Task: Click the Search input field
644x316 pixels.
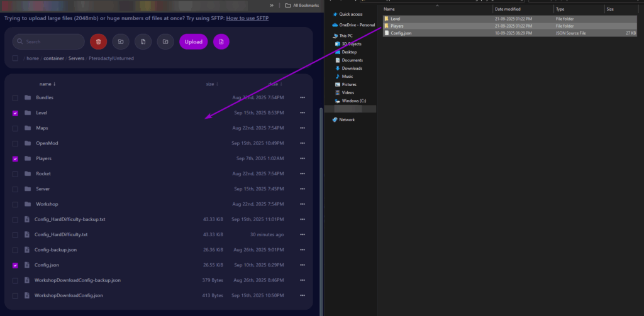Action: tap(48, 42)
